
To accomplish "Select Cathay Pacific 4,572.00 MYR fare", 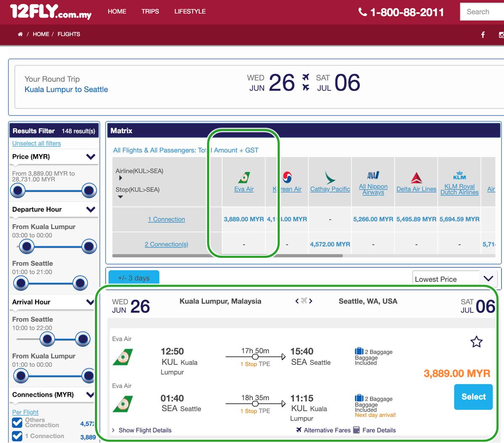I will pyautogui.click(x=330, y=244).
